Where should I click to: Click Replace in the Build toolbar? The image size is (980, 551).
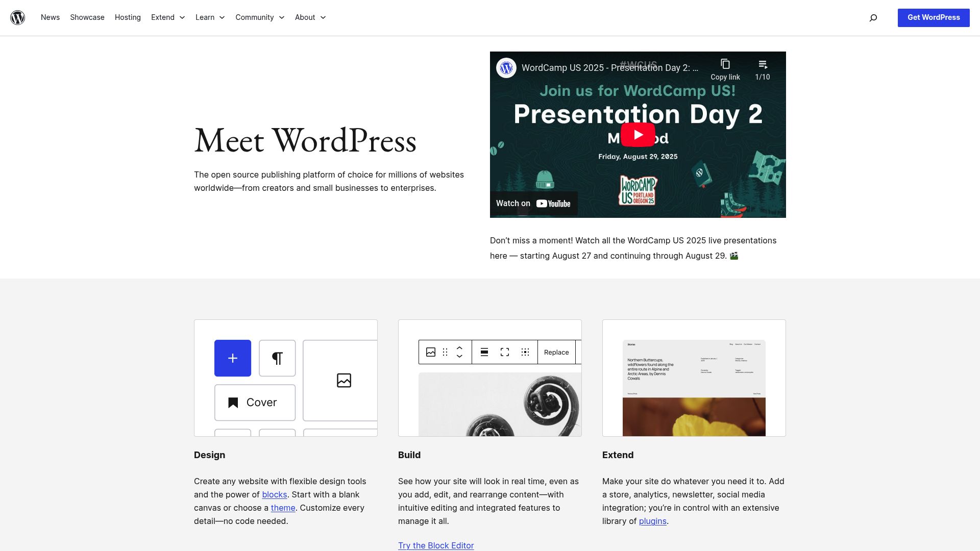click(556, 352)
